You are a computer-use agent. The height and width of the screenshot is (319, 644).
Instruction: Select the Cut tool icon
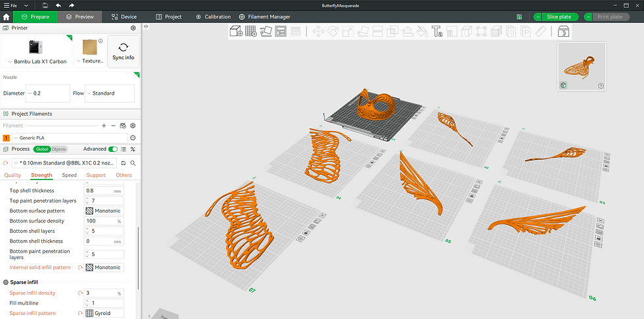point(377,32)
